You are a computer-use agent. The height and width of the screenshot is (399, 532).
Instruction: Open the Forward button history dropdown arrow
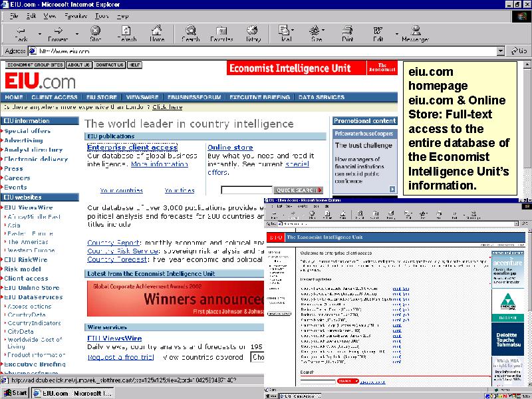[77, 34]
